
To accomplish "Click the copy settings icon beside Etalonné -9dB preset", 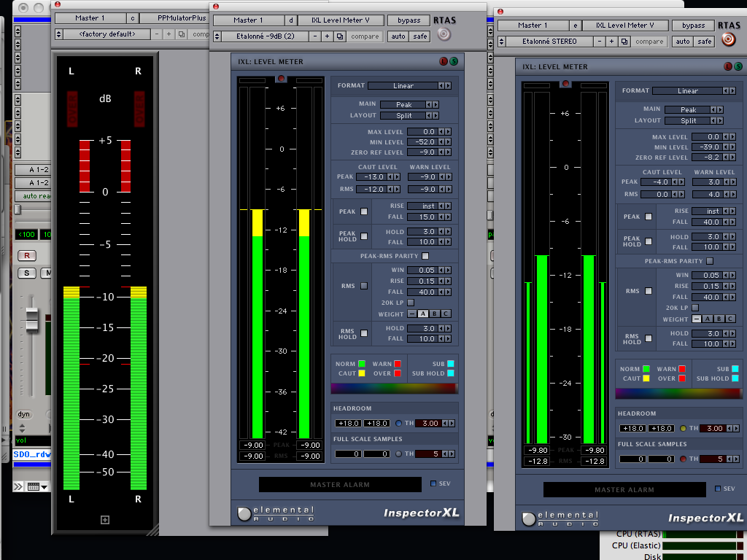I will click(x=340, y=36).
